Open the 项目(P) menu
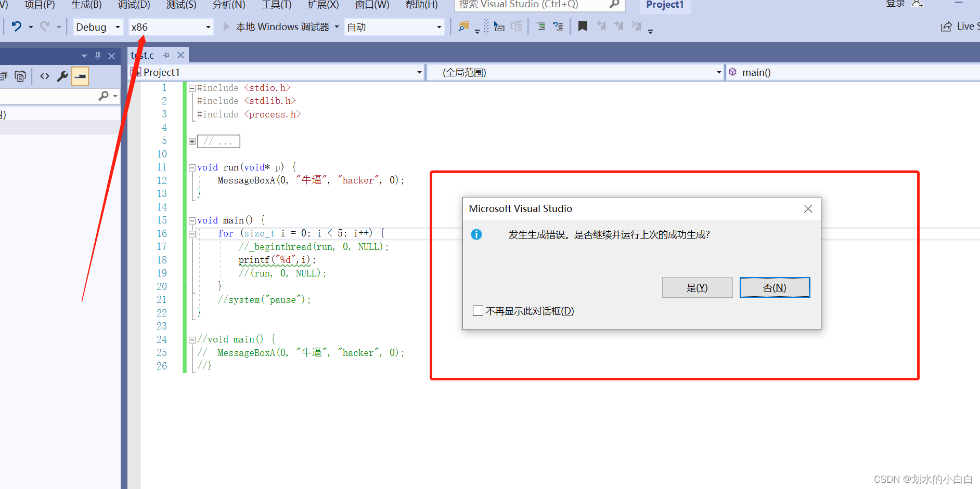Viewport: 980px width, 489px height. (x=40, y=4)
